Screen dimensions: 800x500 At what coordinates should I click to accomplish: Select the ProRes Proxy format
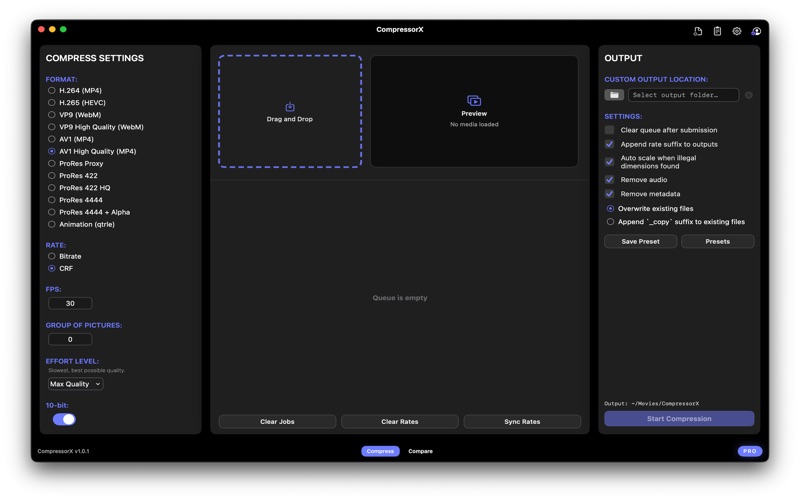click(76, 164)
